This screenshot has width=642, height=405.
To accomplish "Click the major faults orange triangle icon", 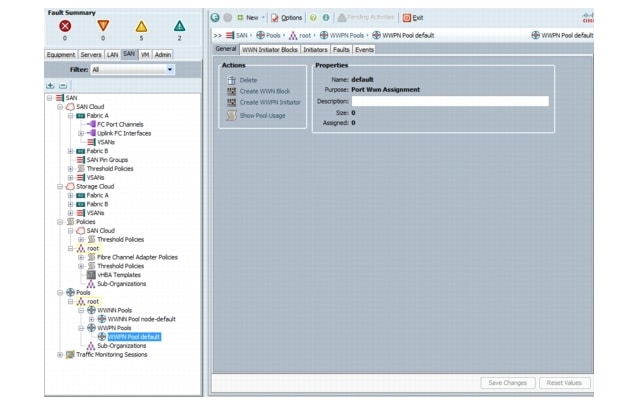I will click(103, 26).
